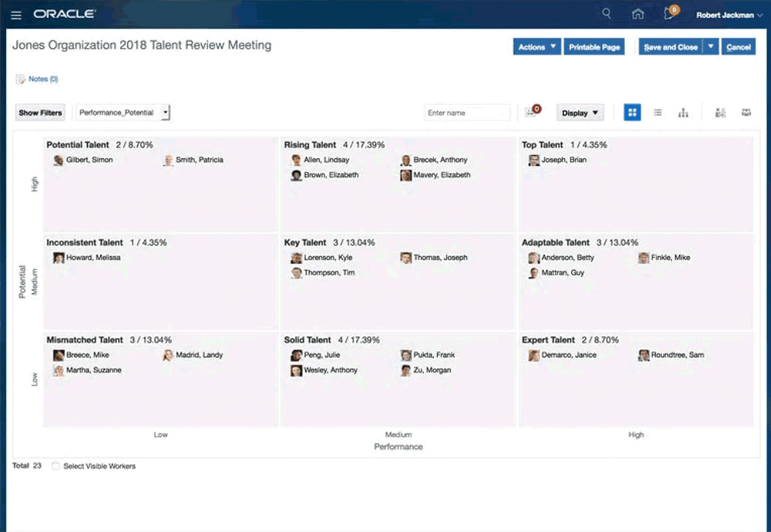
Task: Expand the Save and Close arrow
Action: click(711, 47)
